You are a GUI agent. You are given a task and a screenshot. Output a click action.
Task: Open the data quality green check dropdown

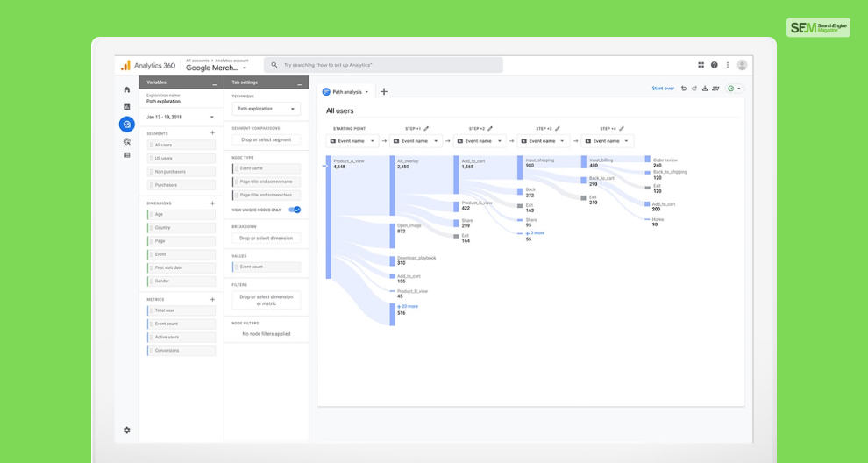coord(735,89)
